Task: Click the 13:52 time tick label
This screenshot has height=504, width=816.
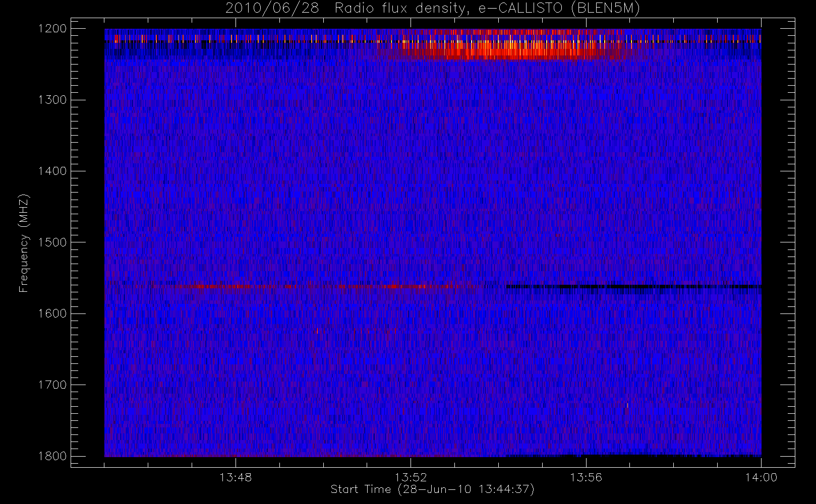Action: click(x=411, y=477)
